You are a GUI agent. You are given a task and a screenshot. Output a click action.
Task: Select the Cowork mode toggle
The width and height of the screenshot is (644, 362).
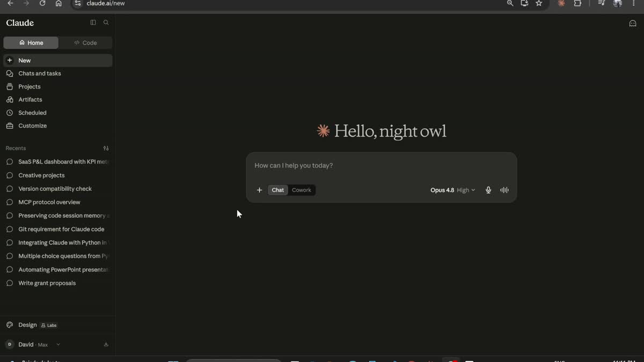(302, 190)
